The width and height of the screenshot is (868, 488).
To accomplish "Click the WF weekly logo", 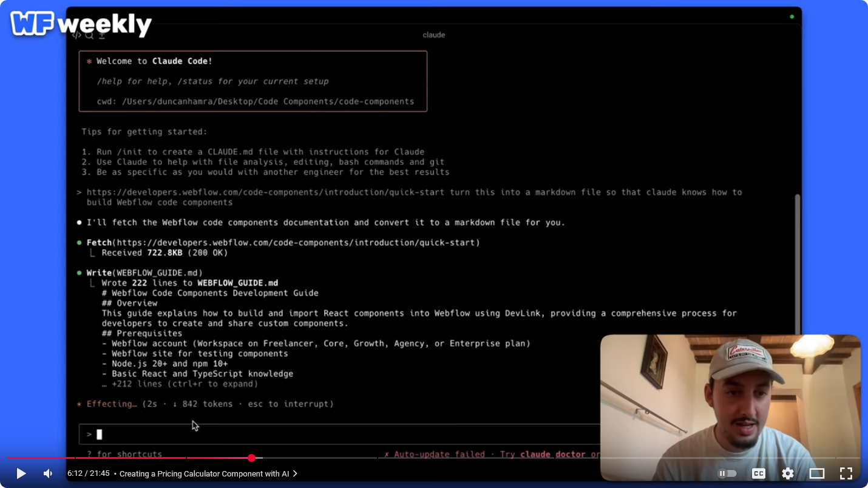I will 81,24.
